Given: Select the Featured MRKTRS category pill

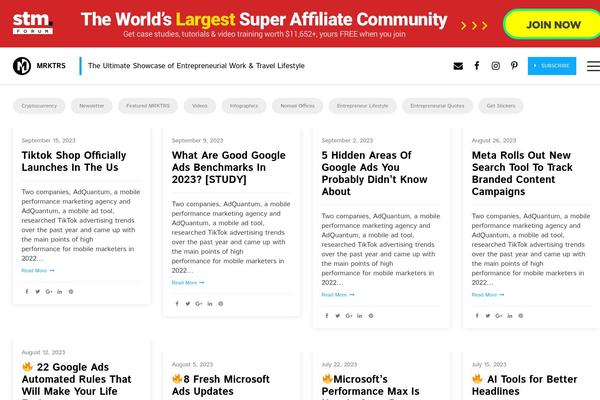Looking at the screenshot, I should pyautogui.click(x=148, y=106).
